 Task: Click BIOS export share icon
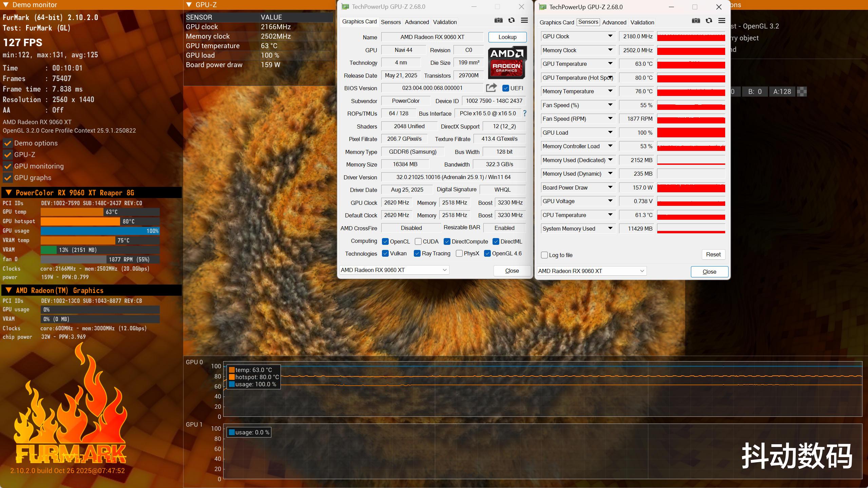[491, 88]
